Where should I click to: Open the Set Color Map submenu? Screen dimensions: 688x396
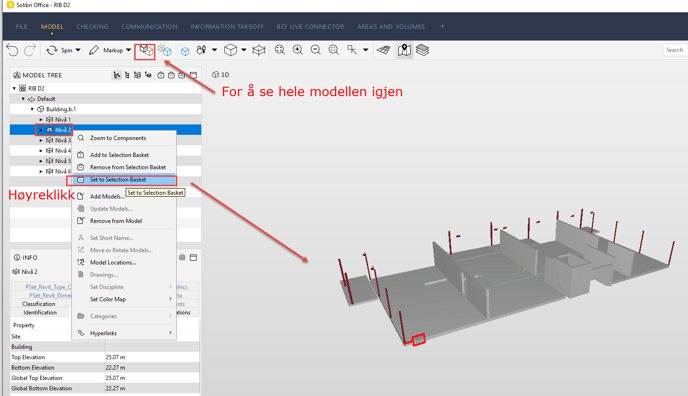point(124,299)
